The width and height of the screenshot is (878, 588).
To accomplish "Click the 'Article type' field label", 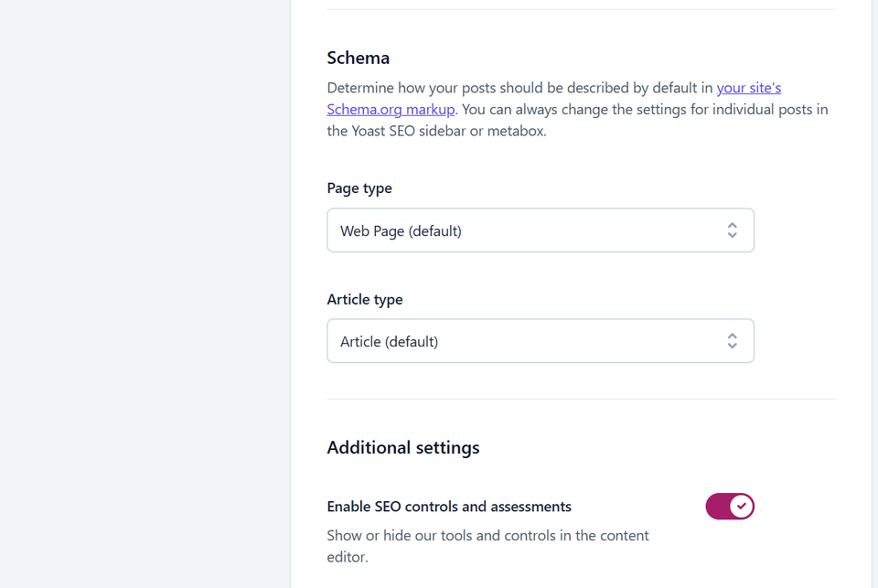I will (x=365, y=299).
